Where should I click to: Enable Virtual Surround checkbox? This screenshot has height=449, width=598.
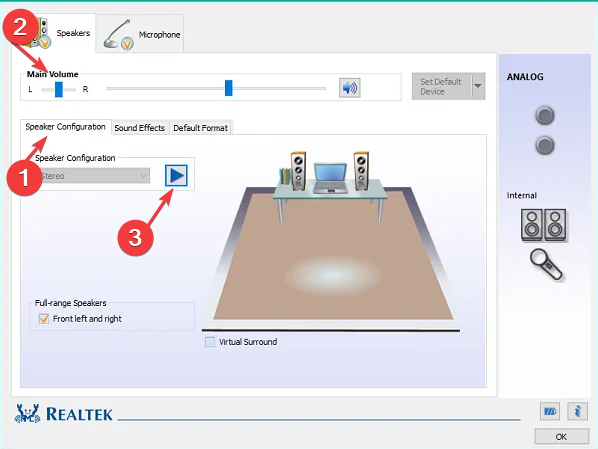click(210, 341)
